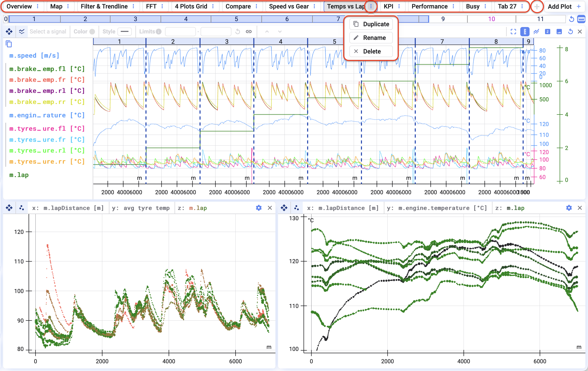Switch to the Speed vs Gear tab

[289, 6]
